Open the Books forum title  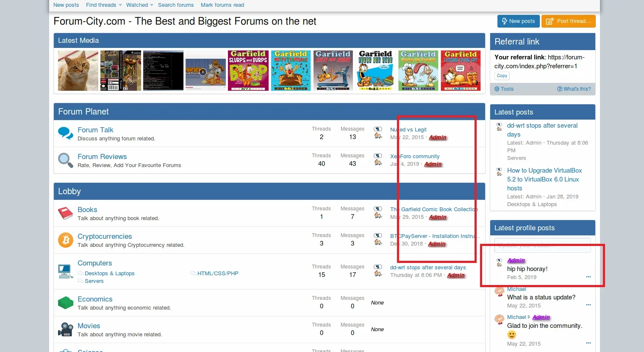click(87, 210)
